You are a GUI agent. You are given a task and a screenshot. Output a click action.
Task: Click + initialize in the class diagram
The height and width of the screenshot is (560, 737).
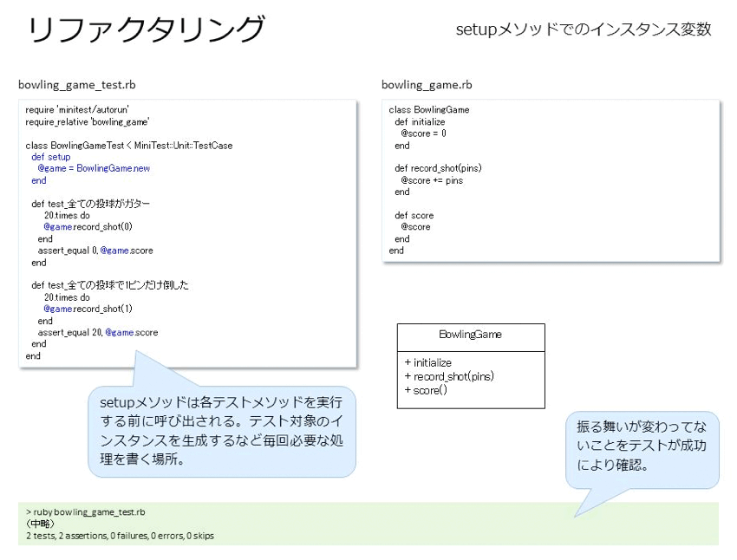click(x=427, y=362)
